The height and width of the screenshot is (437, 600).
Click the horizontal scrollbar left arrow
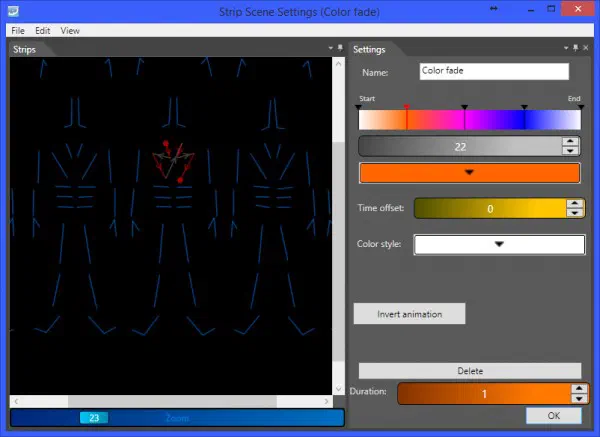coord(16,401)
